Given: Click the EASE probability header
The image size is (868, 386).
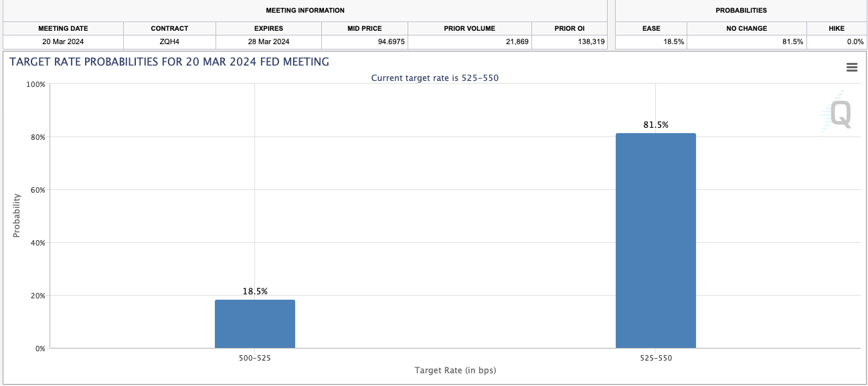Looking at the screenshot, I should click(651, 28).
